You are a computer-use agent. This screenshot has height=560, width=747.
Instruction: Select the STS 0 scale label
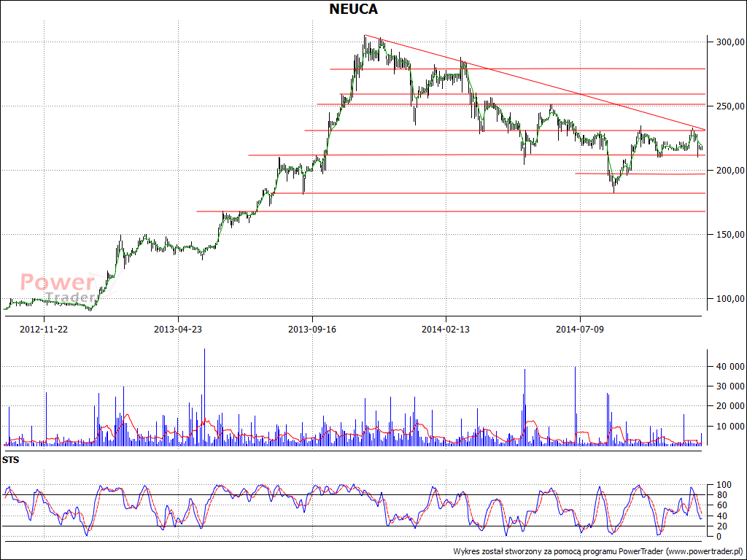click(x=720, y=536)
